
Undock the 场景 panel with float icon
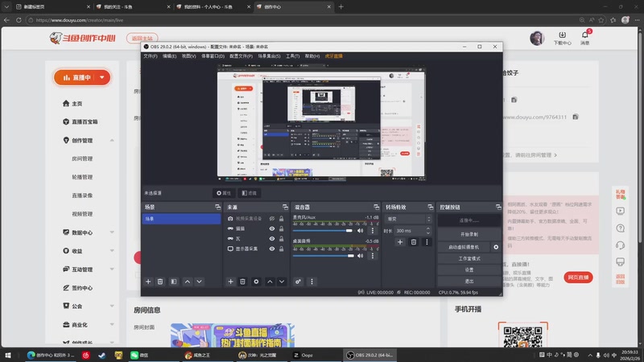(x=217, y=208)
